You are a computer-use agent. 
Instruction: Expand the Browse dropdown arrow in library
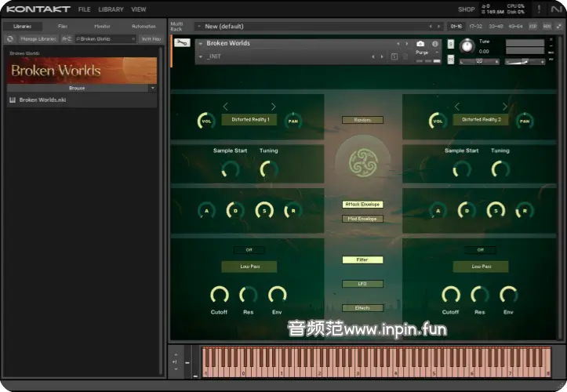152,89
